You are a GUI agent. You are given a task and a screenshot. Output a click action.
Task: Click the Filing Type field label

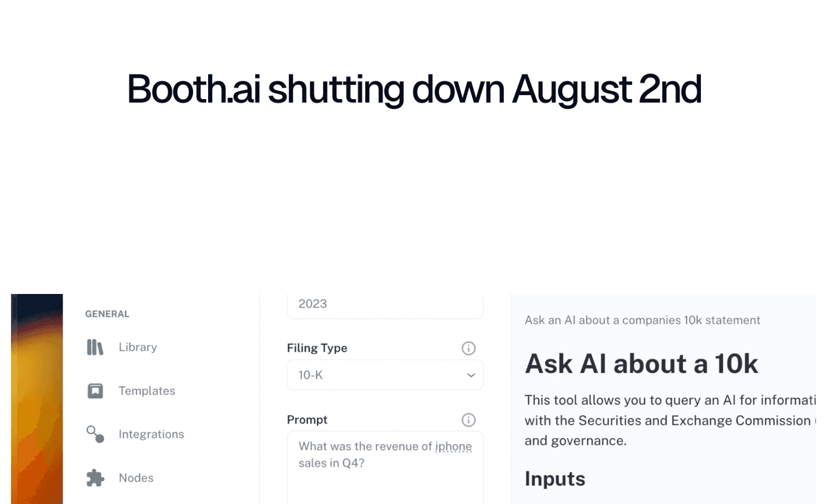coord(317,348)
